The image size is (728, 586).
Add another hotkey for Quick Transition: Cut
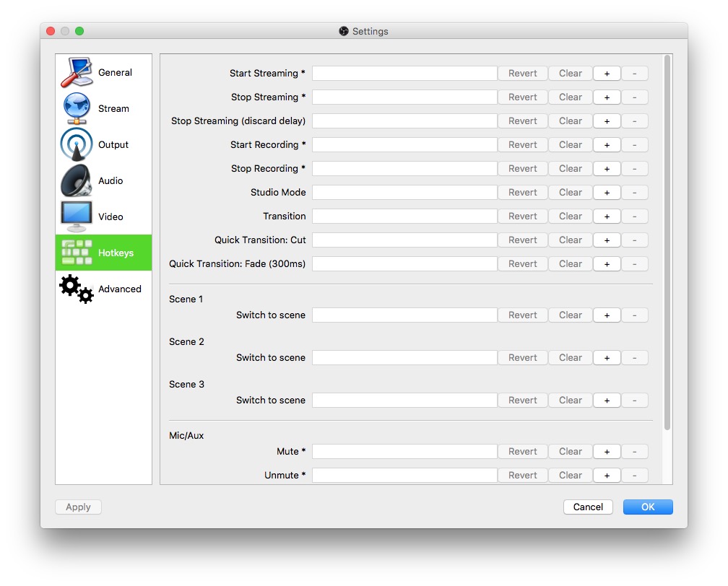(607, 240)
